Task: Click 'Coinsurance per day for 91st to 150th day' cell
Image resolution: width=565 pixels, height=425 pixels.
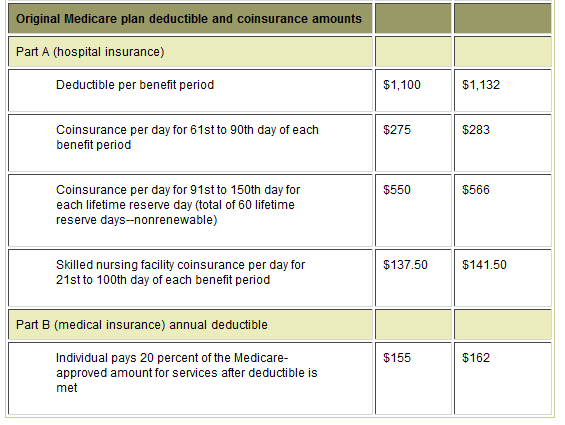Action: tap(190, 211)
